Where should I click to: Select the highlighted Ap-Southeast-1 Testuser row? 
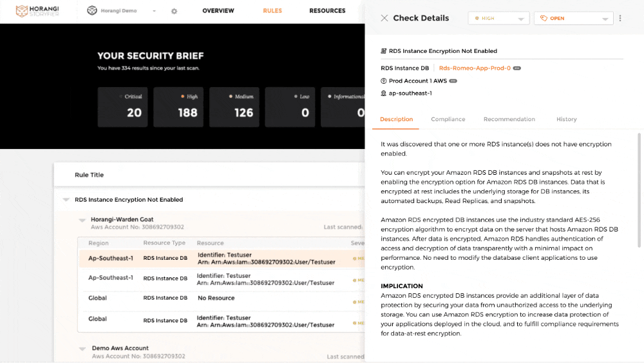tap(222, 259)
